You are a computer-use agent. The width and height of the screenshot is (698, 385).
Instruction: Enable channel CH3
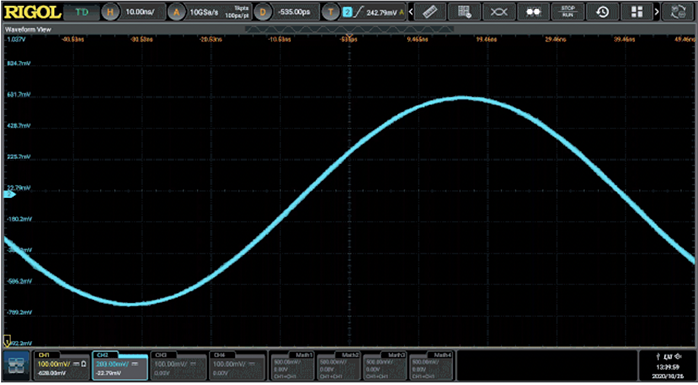[x=179, y=366]
